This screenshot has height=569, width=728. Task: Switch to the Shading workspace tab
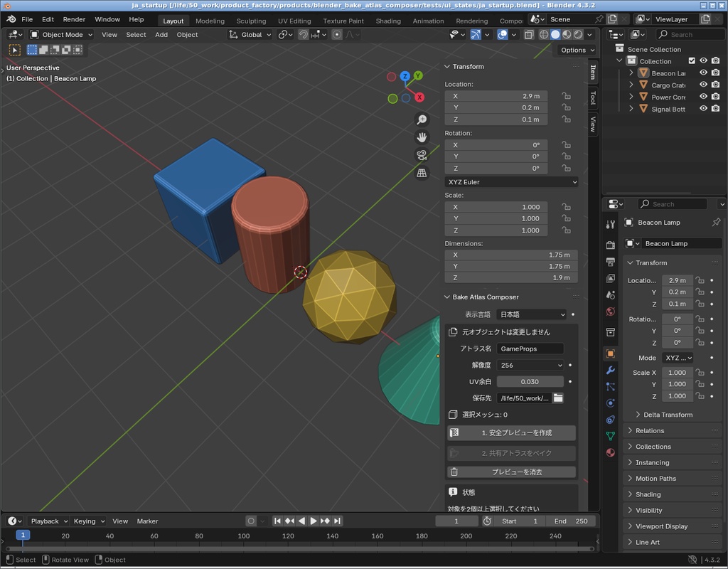388,21
